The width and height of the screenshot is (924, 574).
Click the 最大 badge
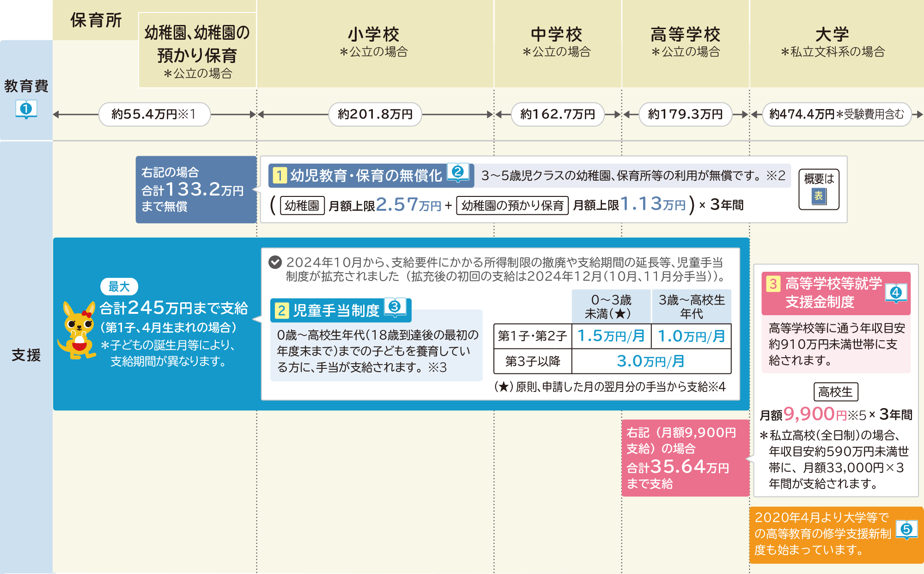119,287
